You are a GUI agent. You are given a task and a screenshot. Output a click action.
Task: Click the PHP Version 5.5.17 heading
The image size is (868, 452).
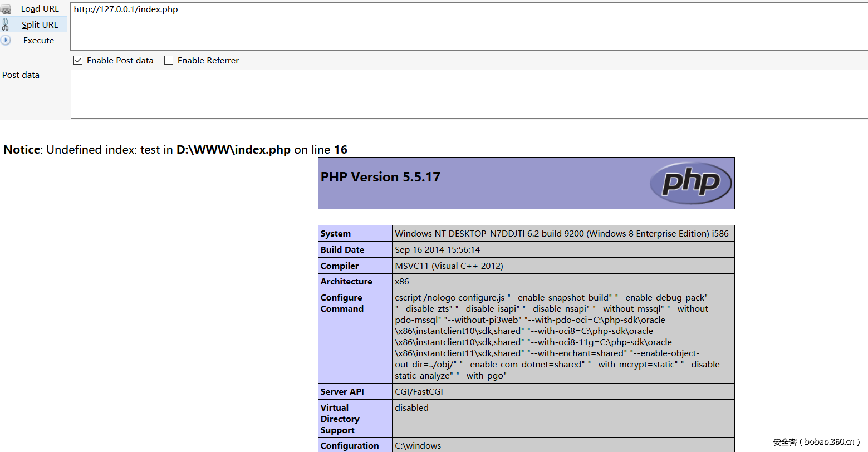(x=380, y=177)
